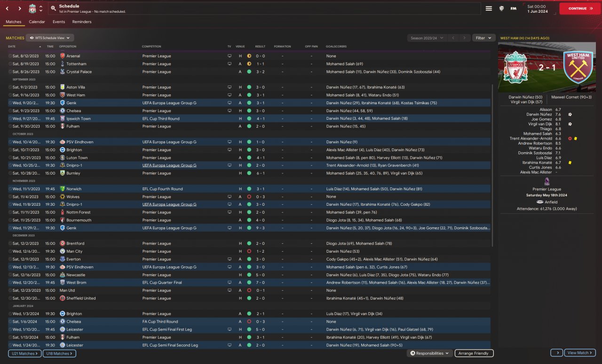The height and width of the screenshot is (364, 602).
Task: Click the West Ham United crest in the match panel
Action: (x=578, y=67)
